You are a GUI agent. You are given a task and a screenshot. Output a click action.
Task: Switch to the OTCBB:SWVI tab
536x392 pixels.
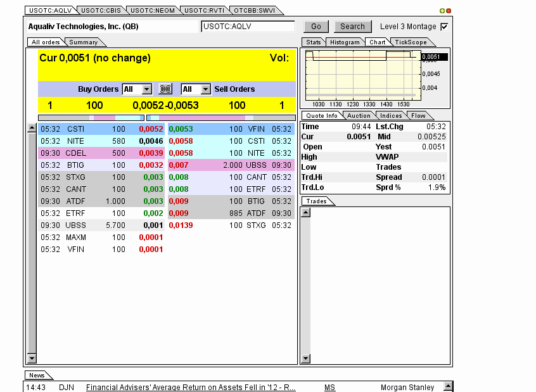click(x=255, y=11)
